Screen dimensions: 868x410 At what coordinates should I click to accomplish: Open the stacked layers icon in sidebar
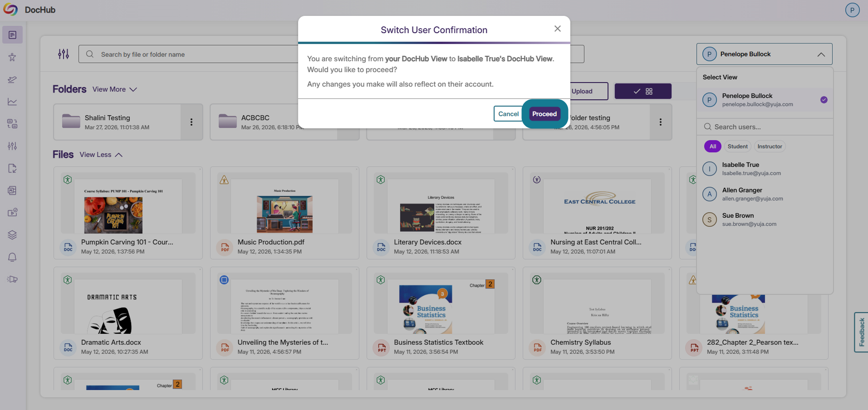(12, 235)
